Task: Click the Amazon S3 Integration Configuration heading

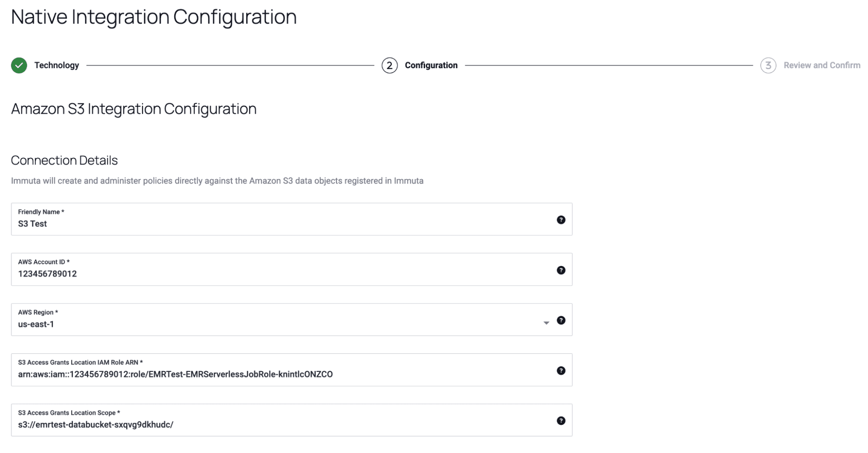Action: [x=134, y=109]
